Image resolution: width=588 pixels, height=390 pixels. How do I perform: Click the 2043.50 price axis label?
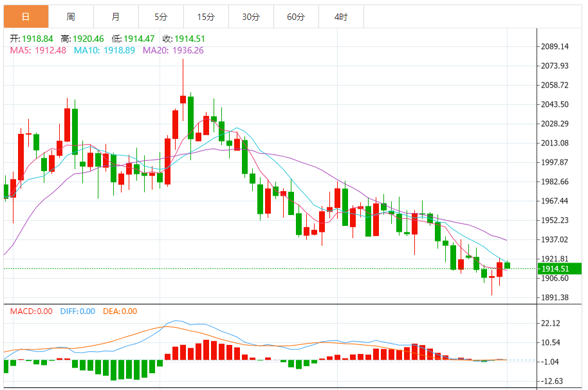tap(555, 104)
